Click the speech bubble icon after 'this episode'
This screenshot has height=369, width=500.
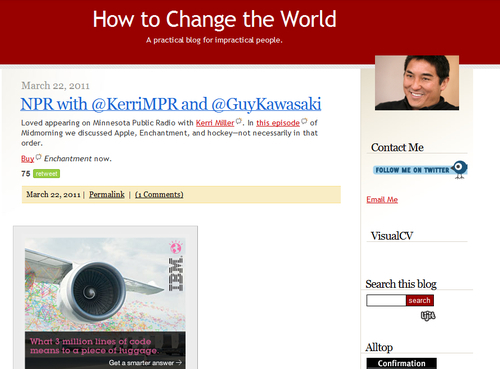(x=304, y=121)
